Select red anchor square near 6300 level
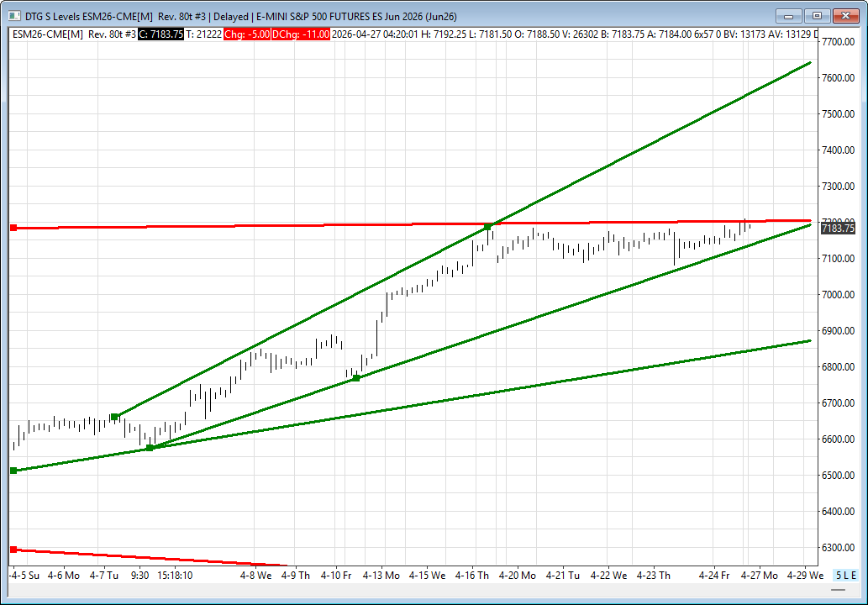 [x=13, y=550]
